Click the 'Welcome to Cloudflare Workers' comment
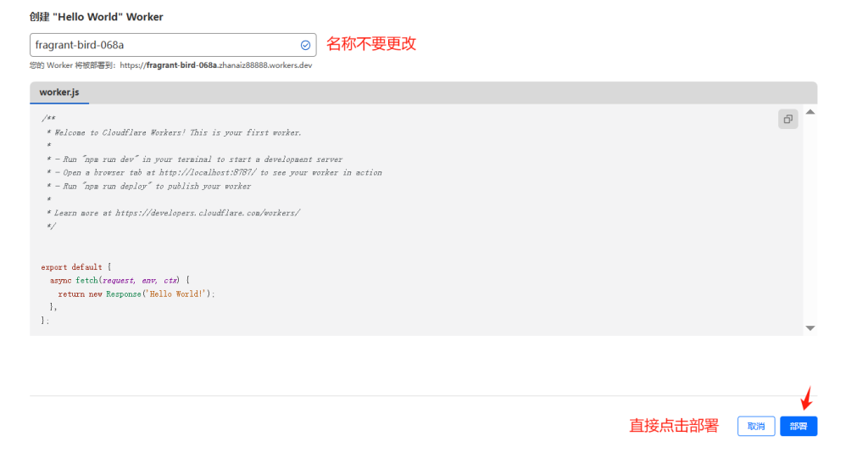 [175, 133]
